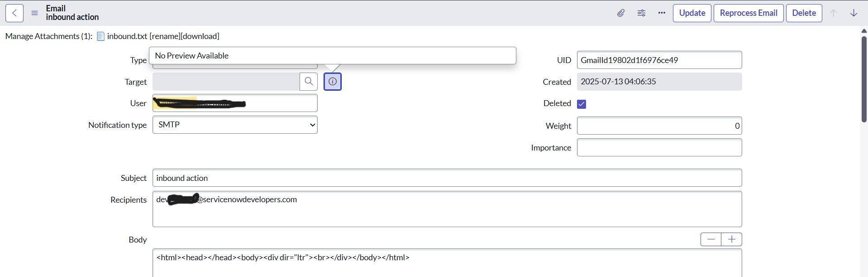Show Target record preview info icon
This screenshot has height=277, width=868.
coord(333,82)
